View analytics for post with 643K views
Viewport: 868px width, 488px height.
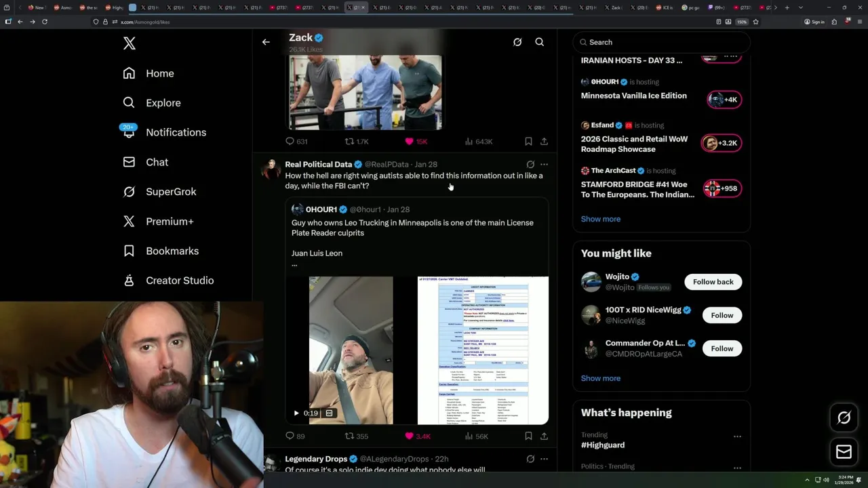478,141
